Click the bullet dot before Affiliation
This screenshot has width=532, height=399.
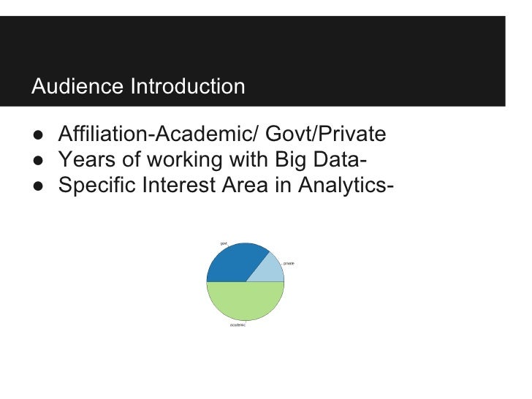point(38,135)
